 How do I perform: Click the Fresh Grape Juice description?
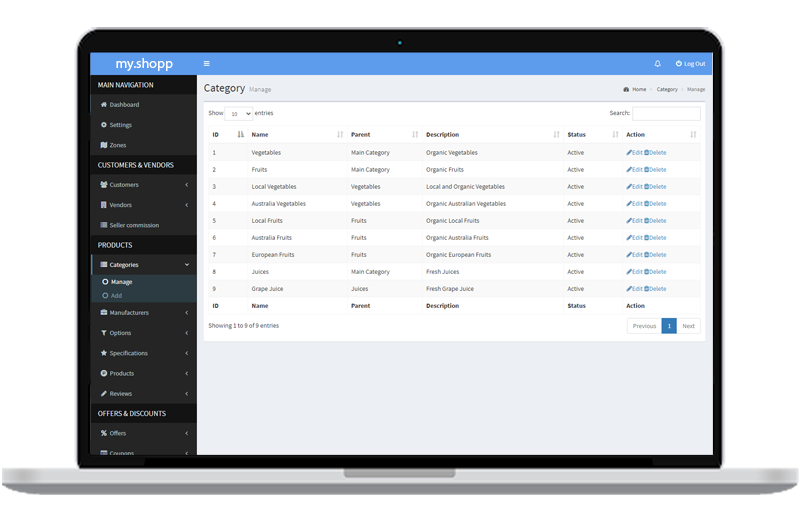pos(450,289)
